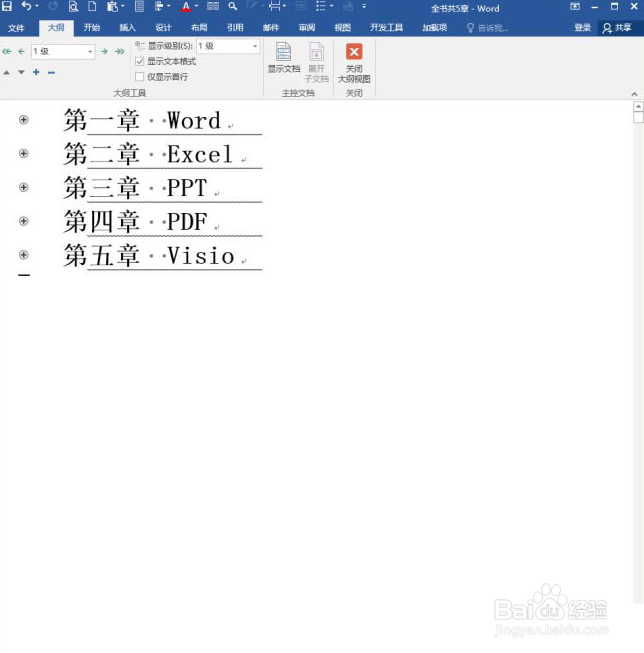This screenshot has height=653, width=644.
Task: Click the 共享 share button
Action: tap(617, 28)
